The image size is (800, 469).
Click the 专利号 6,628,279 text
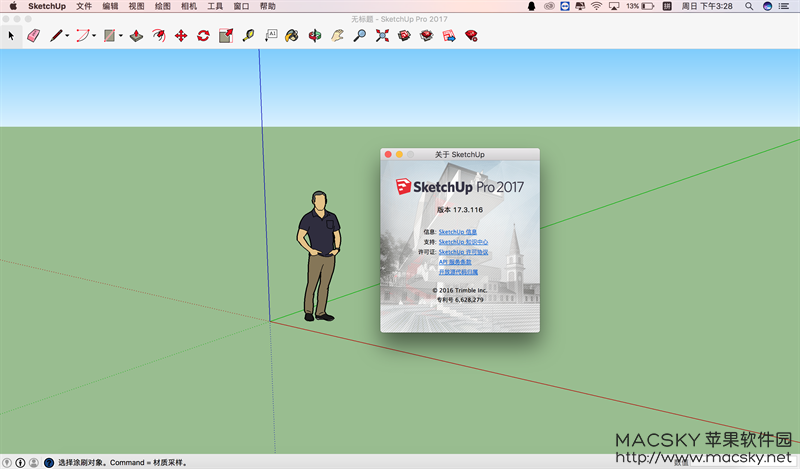[x=460, y=300]
